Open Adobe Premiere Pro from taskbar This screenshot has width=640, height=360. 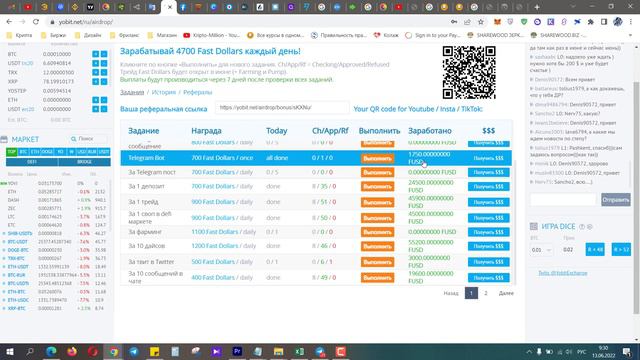point(237,351)
